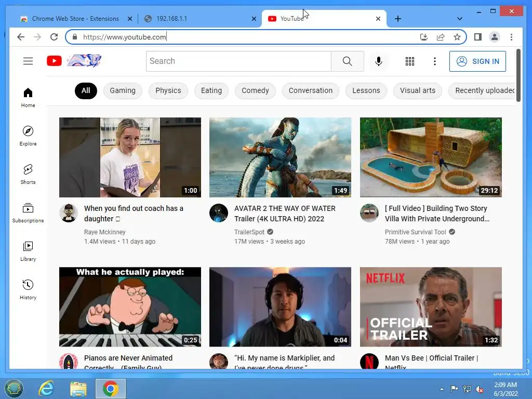
Task: Open Building Two Story Villa title
Action: [x=437, y=214]
